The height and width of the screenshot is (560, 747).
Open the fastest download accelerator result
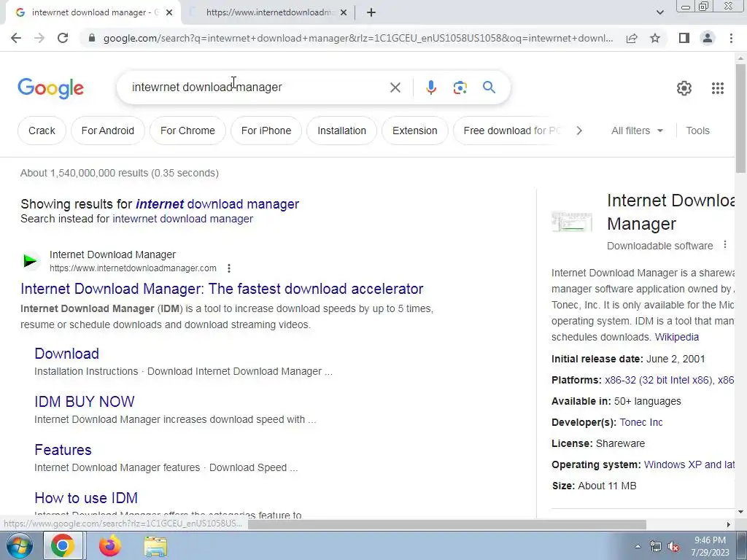[x=222, y=289]
